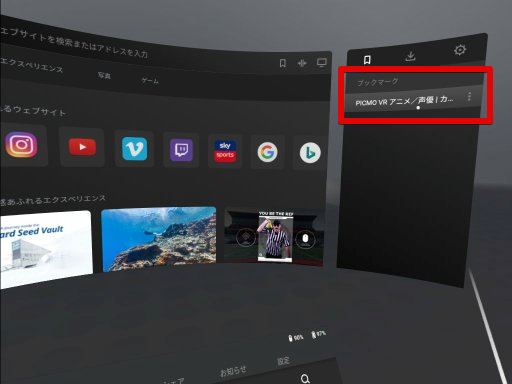Click the display mode monitor icon
This screenshot has height=384, width=512.
pos(322,63)
